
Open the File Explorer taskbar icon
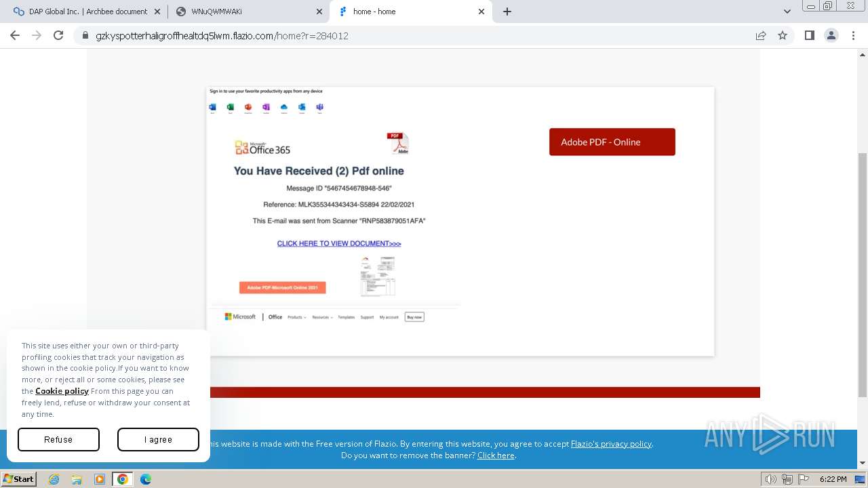tap(77, 479)
